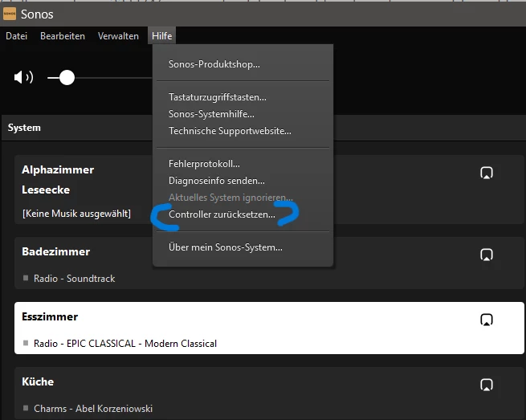Click the stop indicator beside EPIC CLASSICAL
This screenshot has height=420, width=526.
coord(26,343)
